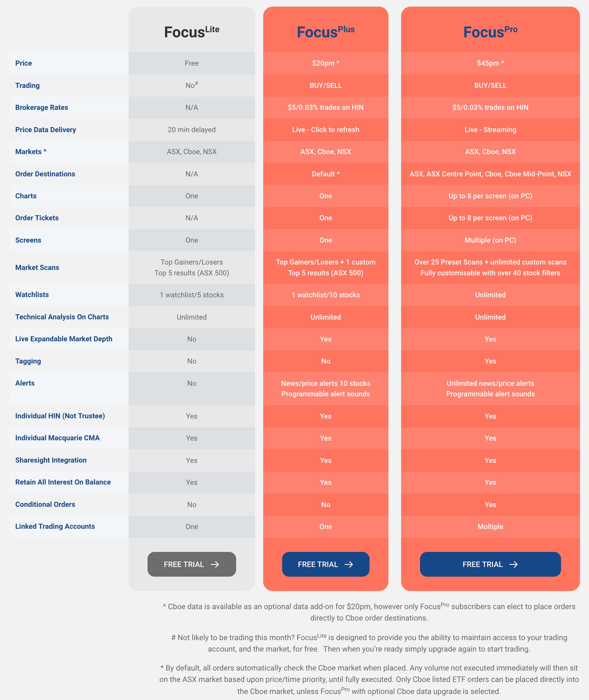This screenshot has height=700, width=589.
Task: Click the FREE TRIAL text under Focus Lite
Action: [184, 564]
